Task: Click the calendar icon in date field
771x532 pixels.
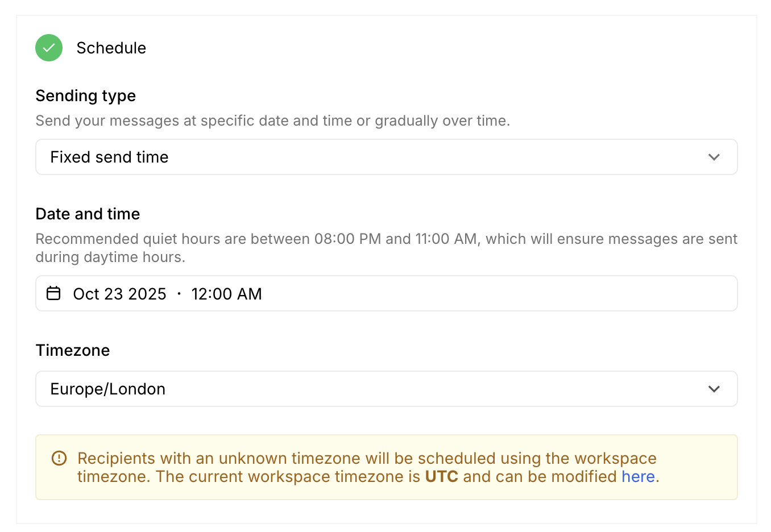Action: tap(53, 293)
